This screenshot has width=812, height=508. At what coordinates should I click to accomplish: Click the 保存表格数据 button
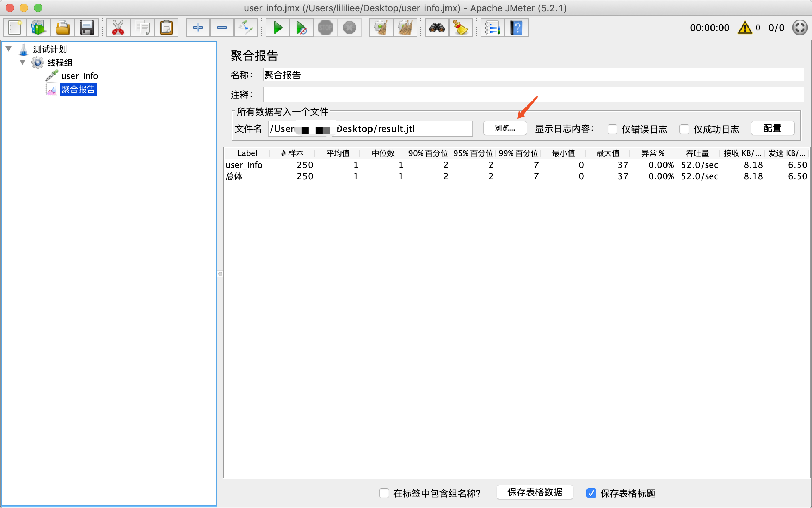click(x=535, y=492)
